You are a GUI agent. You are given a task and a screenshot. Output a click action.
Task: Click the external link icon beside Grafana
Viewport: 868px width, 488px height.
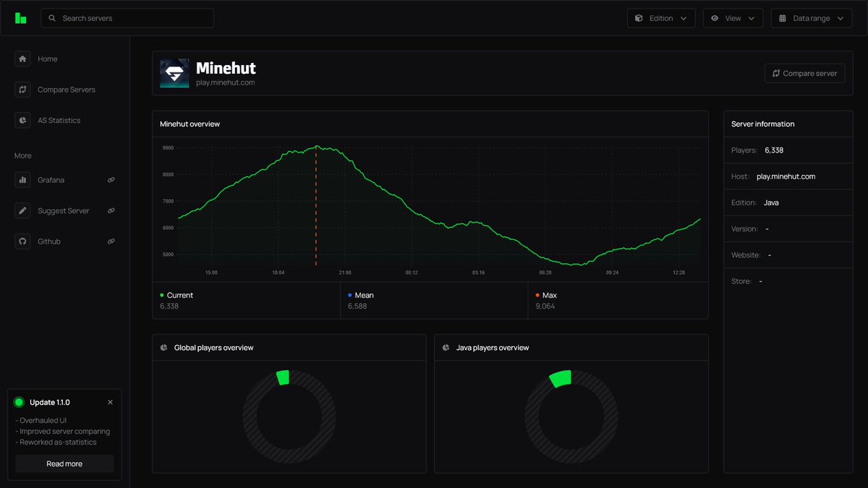coord(111,180)
